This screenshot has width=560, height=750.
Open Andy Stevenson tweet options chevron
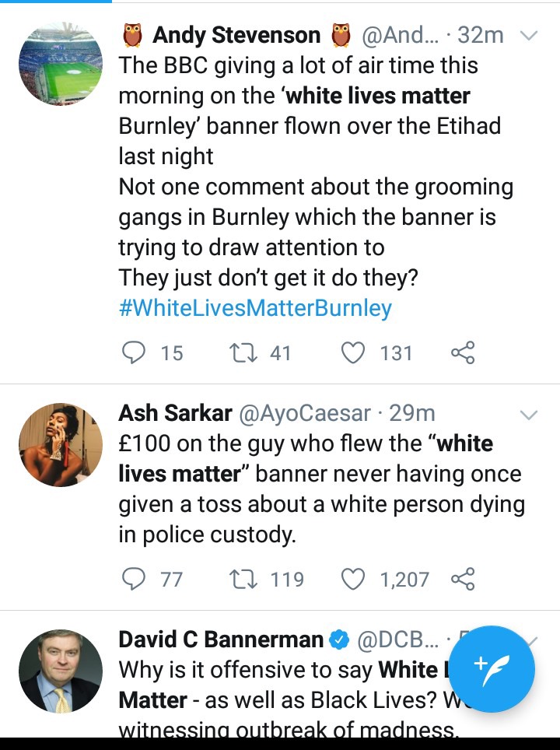pyautogui.click(x=528, y=36)
